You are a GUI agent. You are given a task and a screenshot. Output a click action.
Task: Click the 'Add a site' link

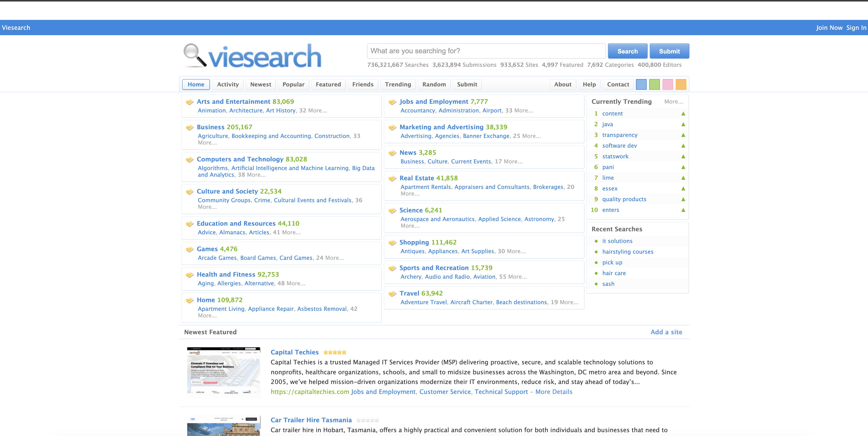click(666, 332)
